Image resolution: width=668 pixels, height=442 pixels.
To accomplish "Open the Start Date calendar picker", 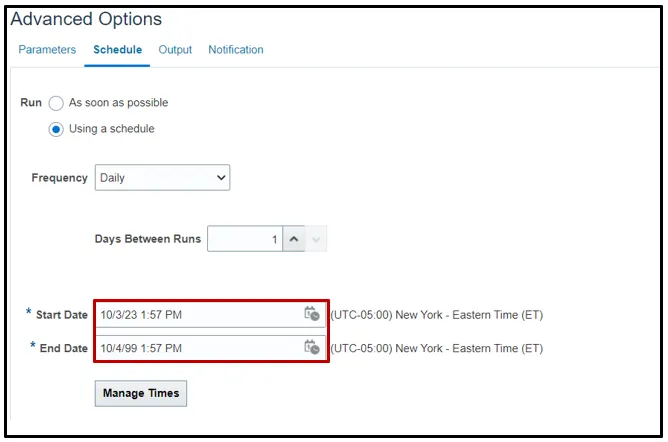I will [x=312, y=314].
